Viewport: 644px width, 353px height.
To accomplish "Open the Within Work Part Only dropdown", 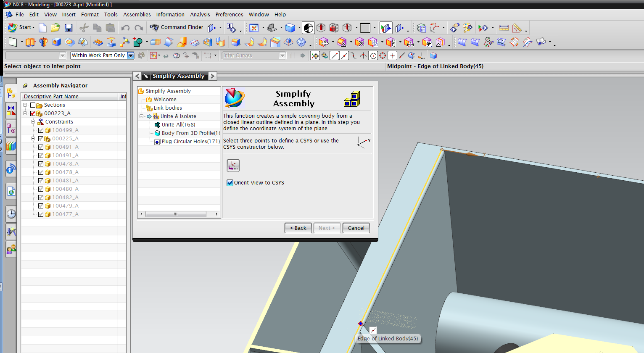I will (131, 55).
